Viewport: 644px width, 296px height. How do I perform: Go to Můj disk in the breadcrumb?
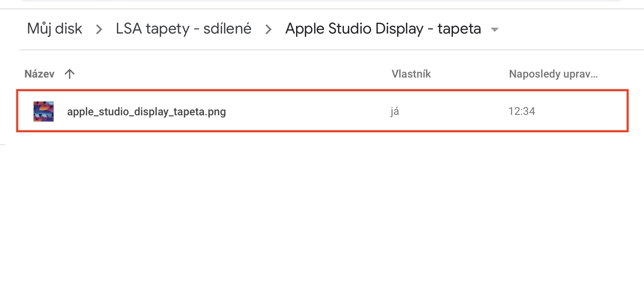point(55,29)
